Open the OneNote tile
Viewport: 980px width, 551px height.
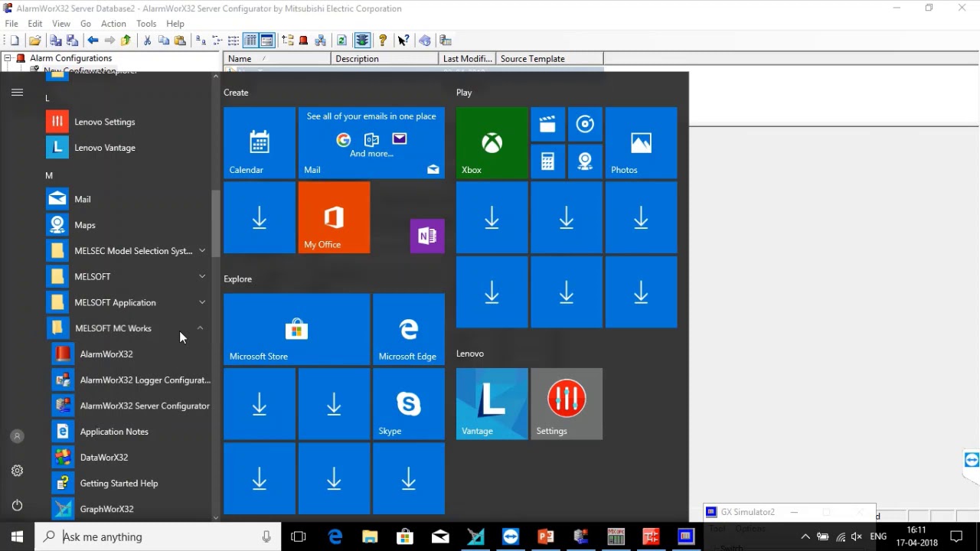427,236
